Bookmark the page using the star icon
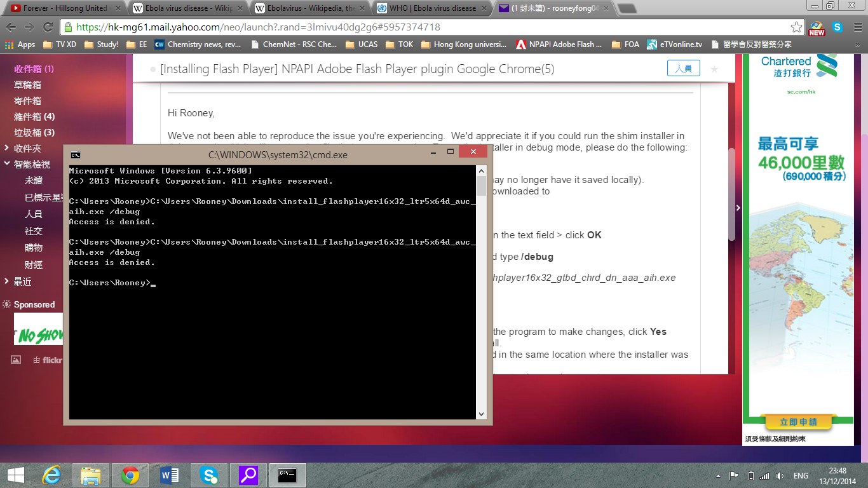The height and width of the screenshot is (488, 868). pos(796,27)
